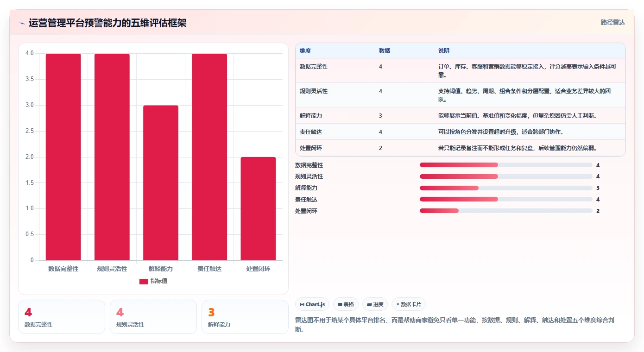Click the lightning icon beside the title
The image size is (644, 352).
22,23
